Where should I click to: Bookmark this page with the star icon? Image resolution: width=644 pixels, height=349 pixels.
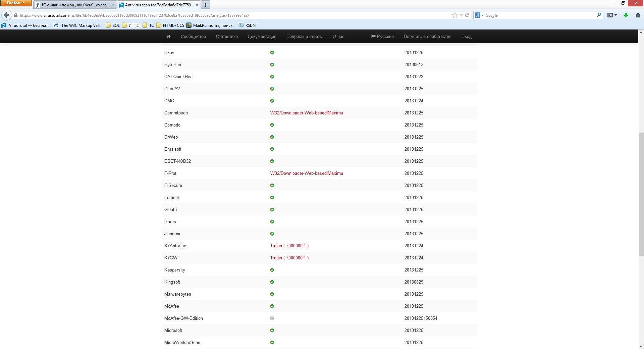click(455, 15)
